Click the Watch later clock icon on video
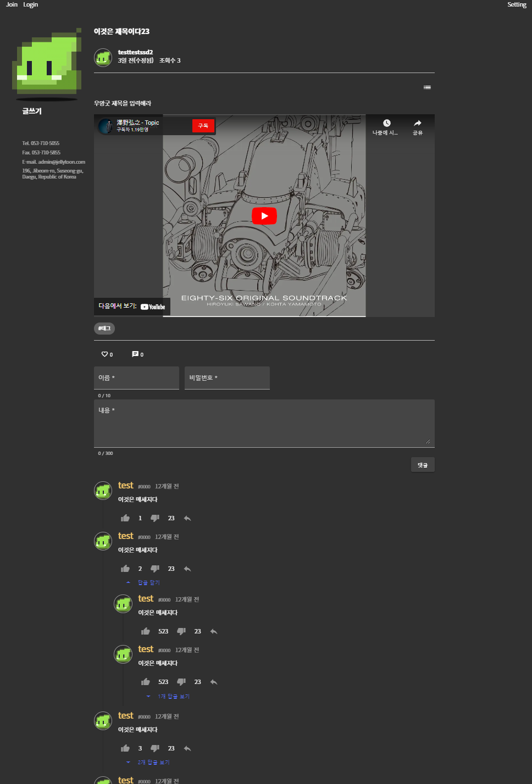Screen dimensions: 532x784 coord(387,123)
